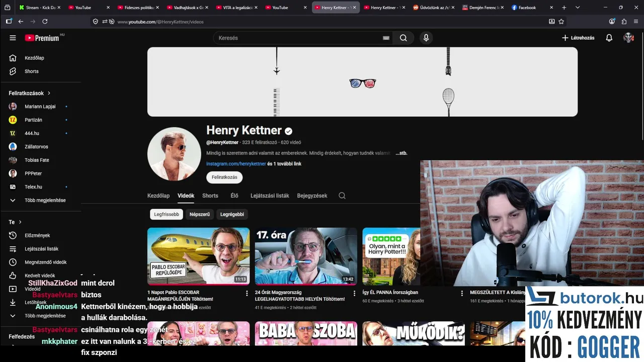
Task: Select the Legrégebbi sort chip
Action: pyautogui.click(x=232, y=214)
